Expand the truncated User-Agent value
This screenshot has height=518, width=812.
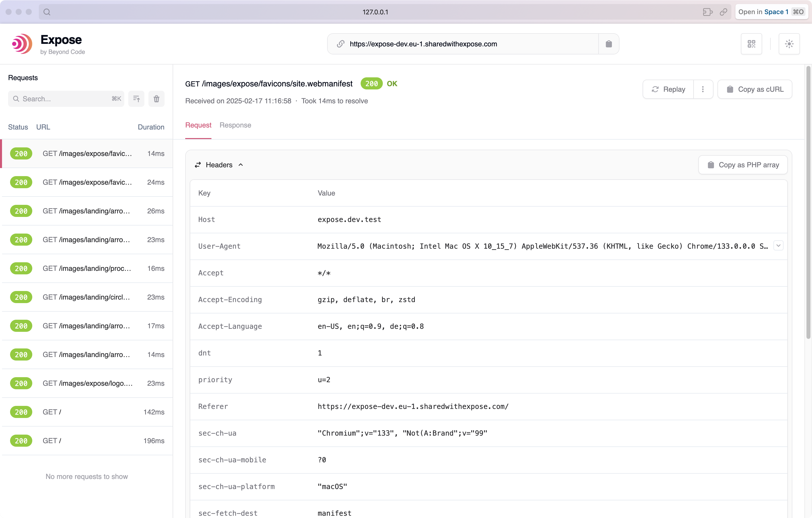[778, 246]
